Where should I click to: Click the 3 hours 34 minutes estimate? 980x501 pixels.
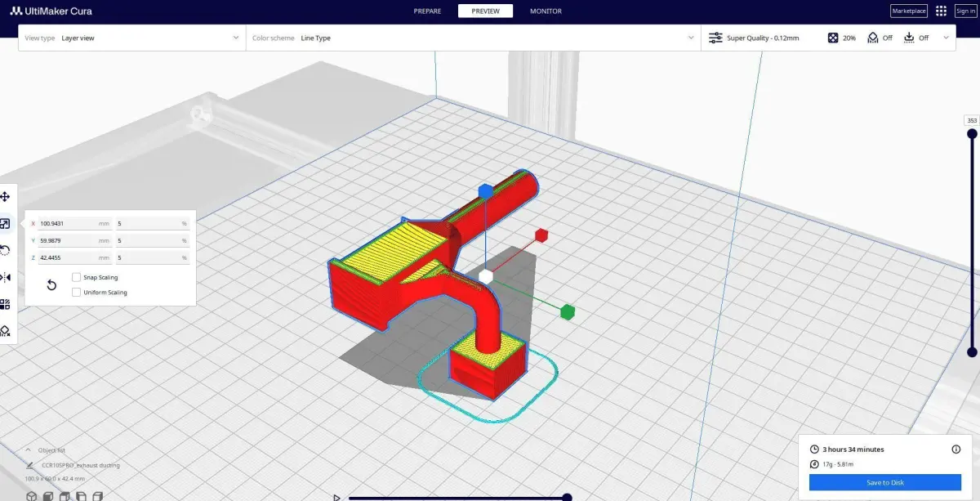853,449
